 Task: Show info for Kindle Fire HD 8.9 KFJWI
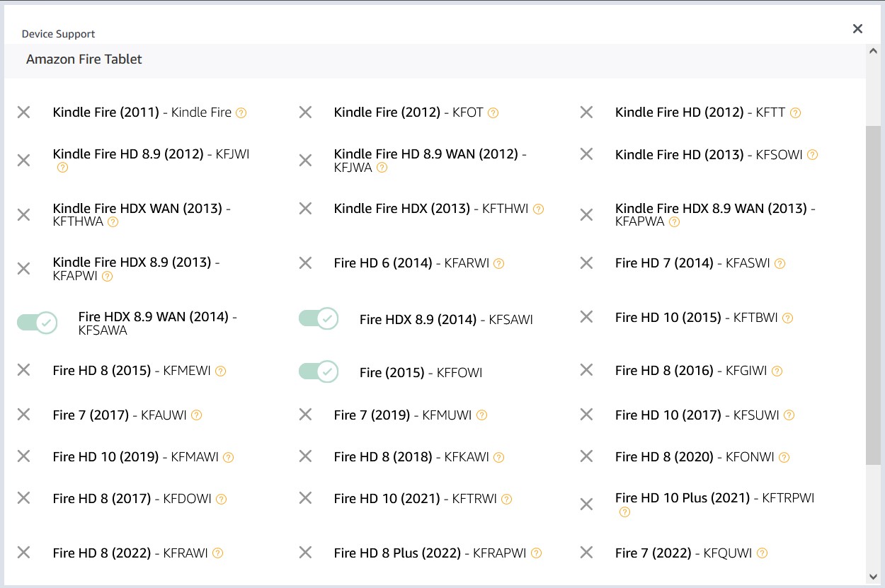[62, 168]
